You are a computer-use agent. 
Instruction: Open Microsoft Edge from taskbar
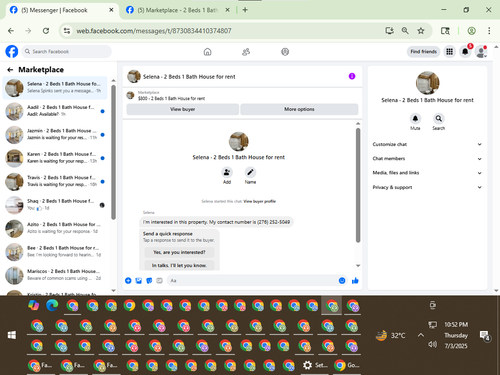tap(52, 305)
